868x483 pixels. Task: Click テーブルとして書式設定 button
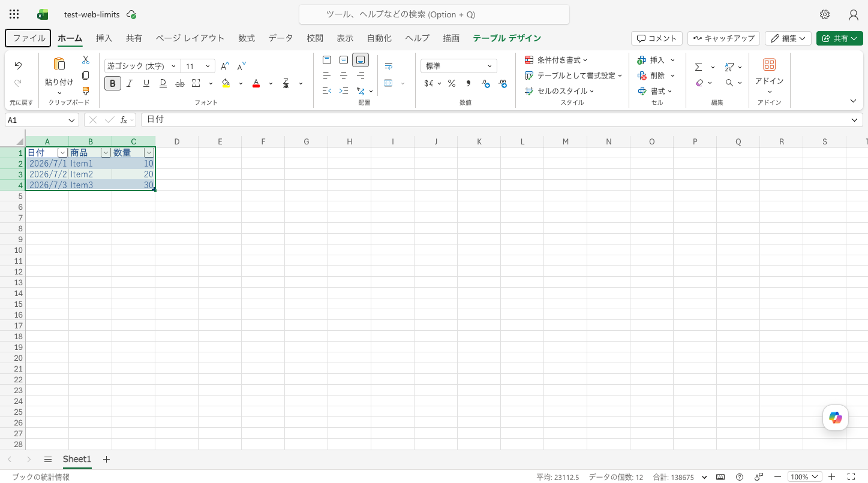click(x=573, y=76)
